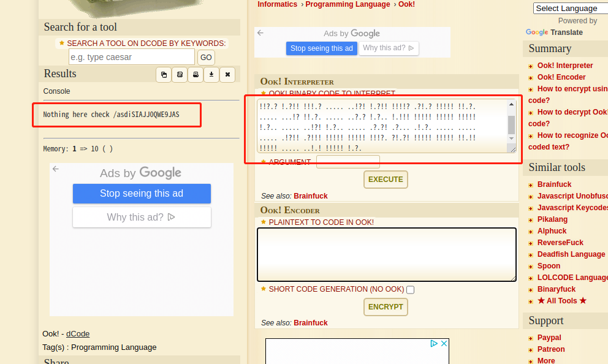Open Spoon similar tool
This screenshot has width=608, height=364.
(x=549, y=265)
